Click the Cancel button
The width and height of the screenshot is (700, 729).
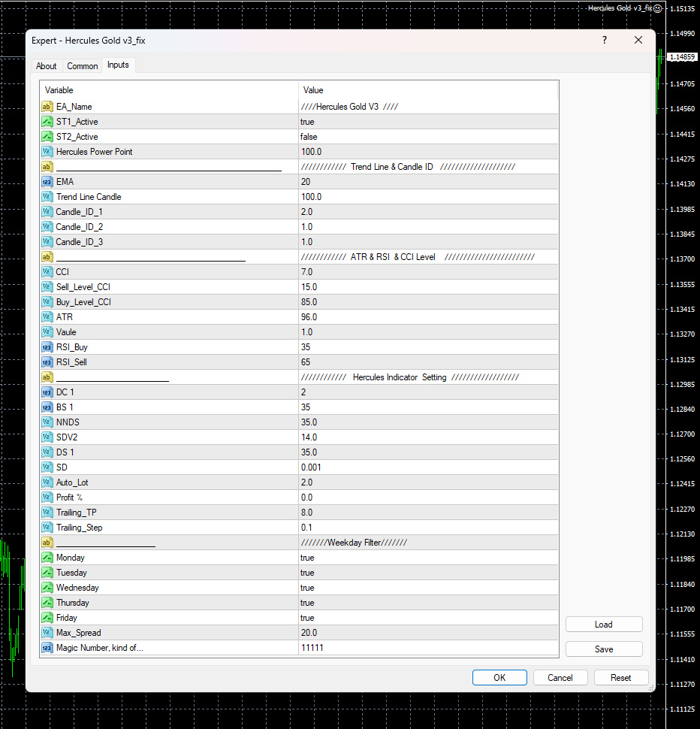(x=560, y=678)
